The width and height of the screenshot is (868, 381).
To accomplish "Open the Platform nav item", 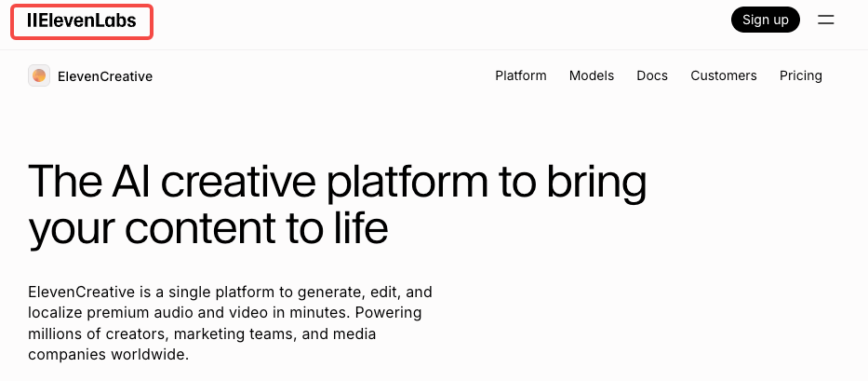I will (x=520, y=75).
